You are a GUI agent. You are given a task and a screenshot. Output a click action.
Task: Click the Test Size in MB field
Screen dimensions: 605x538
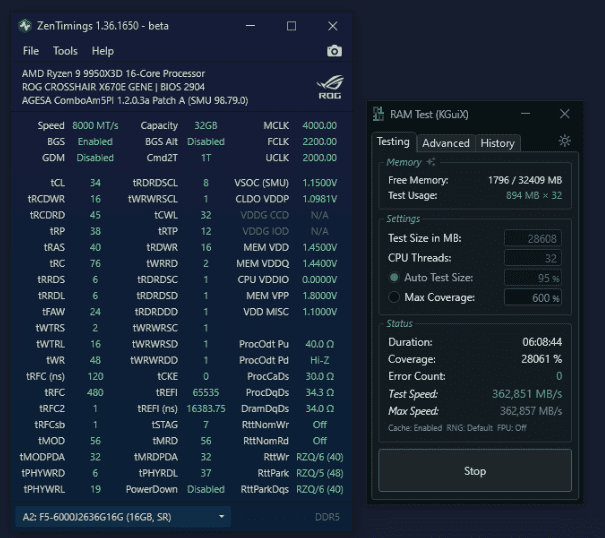tap(533, 239)
